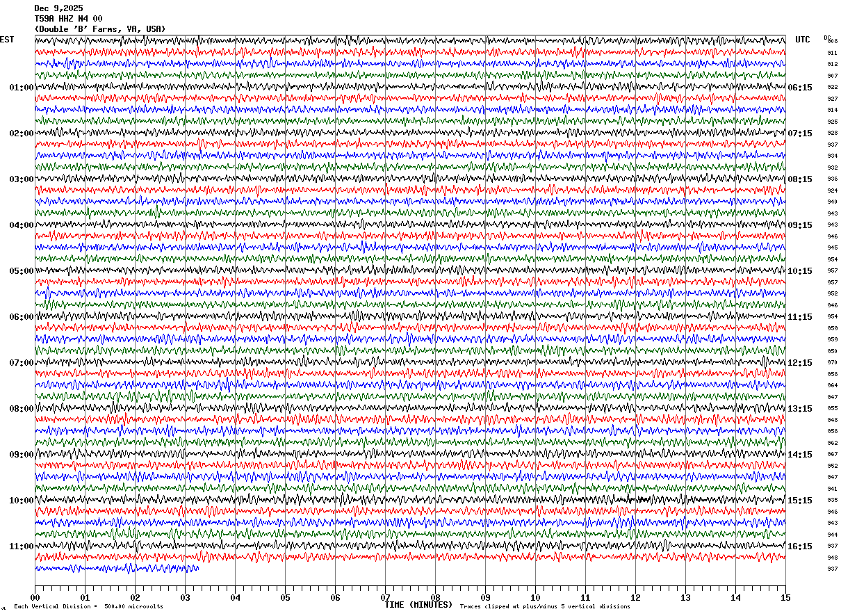Click the DC value '970'

832,362
